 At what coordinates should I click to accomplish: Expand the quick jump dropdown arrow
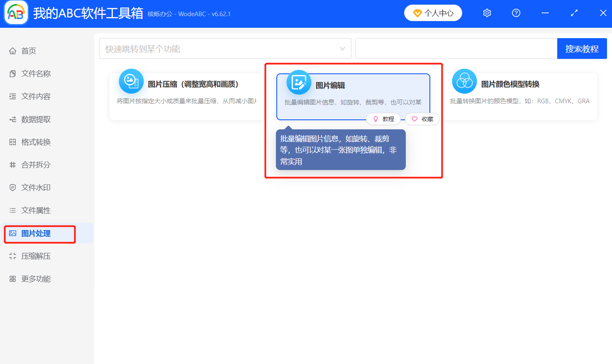pos(341,49)
